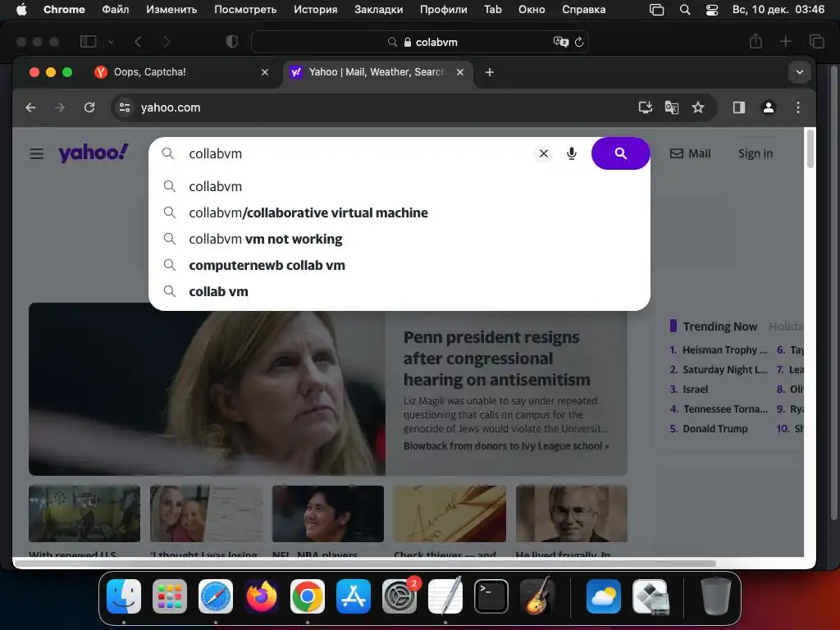Open App Store from the Dock
The height and width of the screenshot is (630, 840).
(354, 596)
